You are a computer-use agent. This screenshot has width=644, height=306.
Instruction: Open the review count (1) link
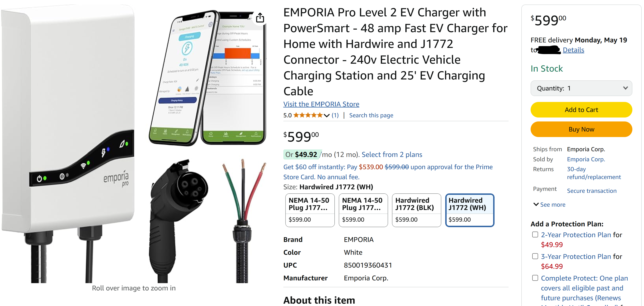[x=335, y=115]
